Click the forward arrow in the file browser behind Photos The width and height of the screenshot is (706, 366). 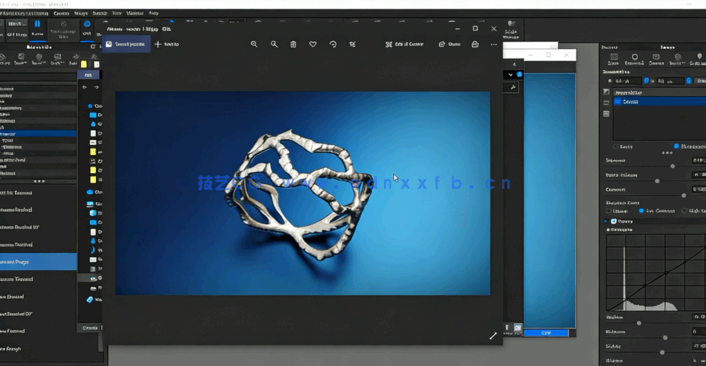(x=96, y=87)
